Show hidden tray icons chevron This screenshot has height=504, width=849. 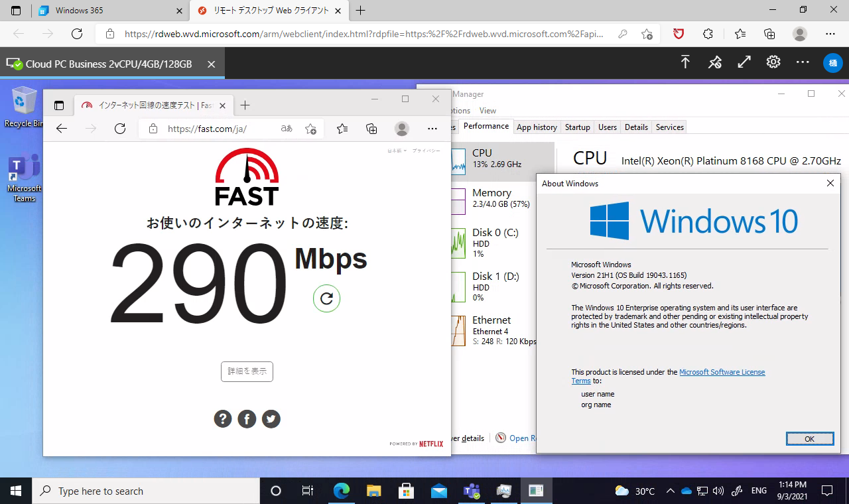[670, 491]
